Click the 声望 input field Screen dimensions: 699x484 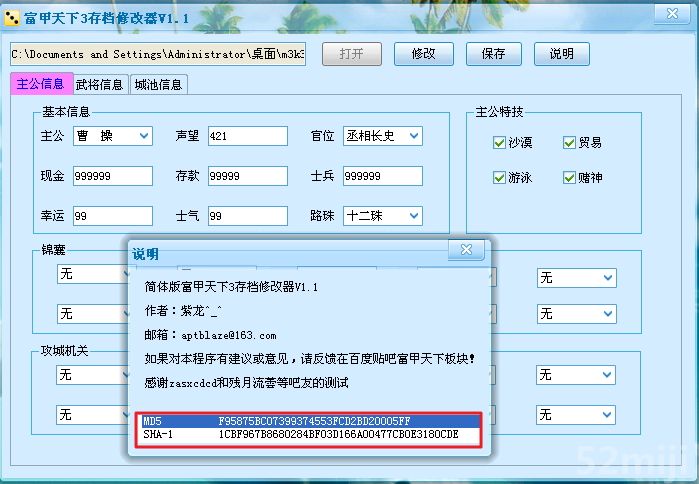[248, 136]
